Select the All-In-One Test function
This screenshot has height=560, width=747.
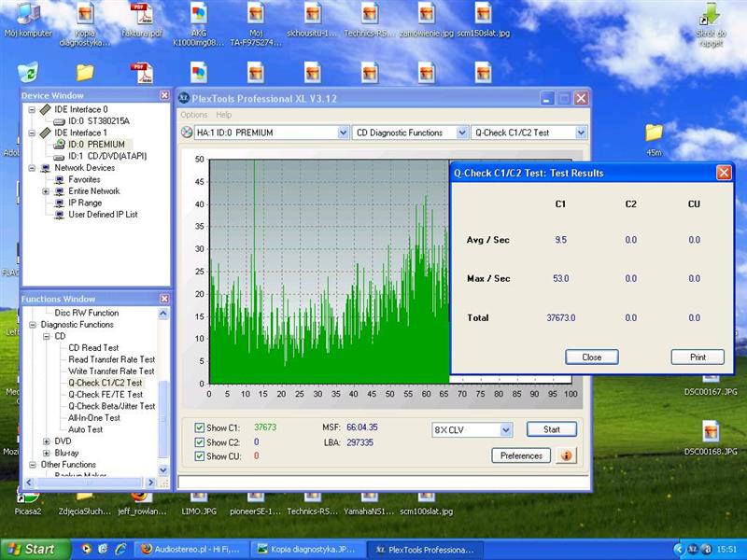click(94, 418)
